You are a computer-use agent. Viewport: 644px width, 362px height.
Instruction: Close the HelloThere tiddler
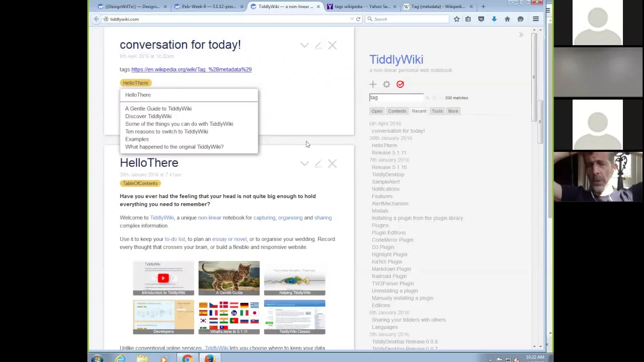(332, 163)
